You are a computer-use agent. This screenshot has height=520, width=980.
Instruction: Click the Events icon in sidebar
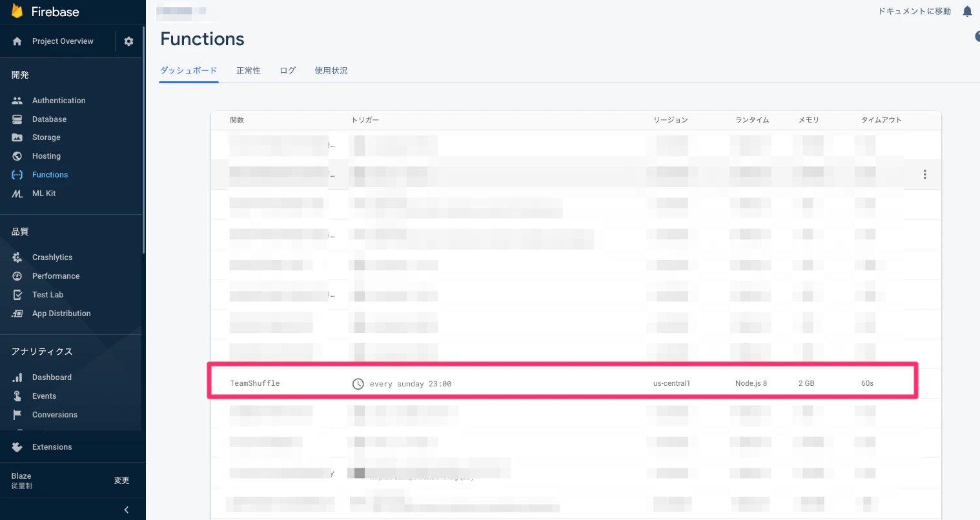17,396
